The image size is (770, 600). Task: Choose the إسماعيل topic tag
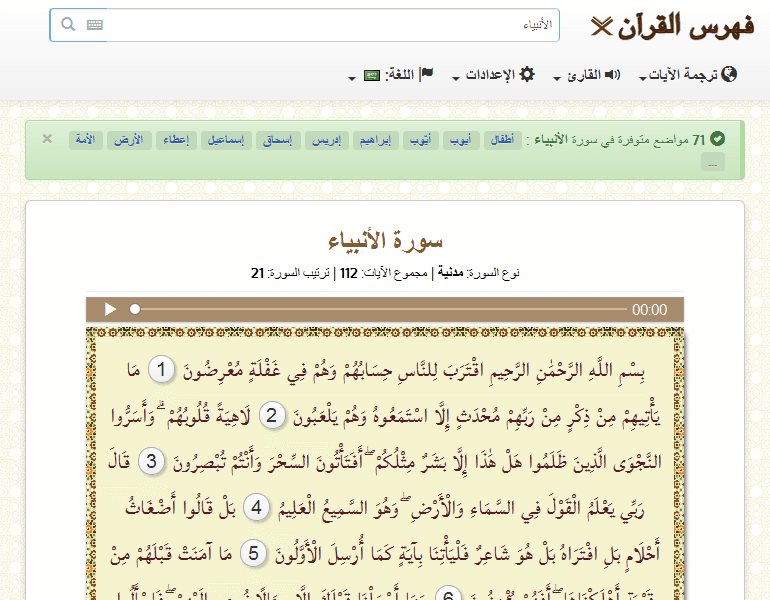[228, 140]
